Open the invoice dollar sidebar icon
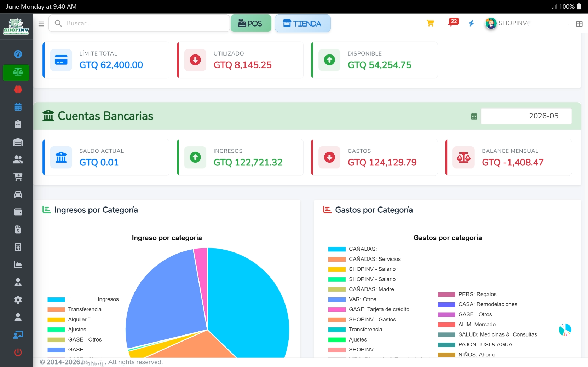The height and width of the screenshot is (367, 588). pyautogui.click(x=18, y=229)
